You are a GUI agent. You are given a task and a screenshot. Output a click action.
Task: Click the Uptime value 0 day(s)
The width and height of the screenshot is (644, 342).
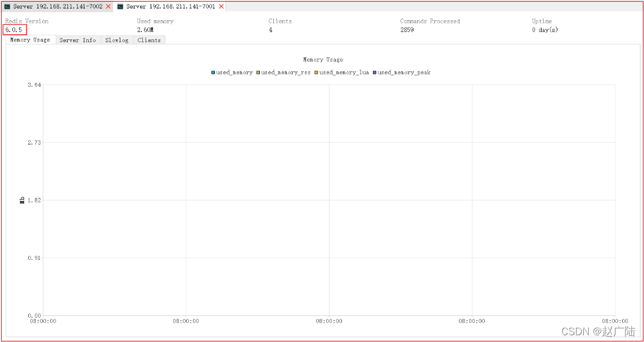(x=545, y=30)
